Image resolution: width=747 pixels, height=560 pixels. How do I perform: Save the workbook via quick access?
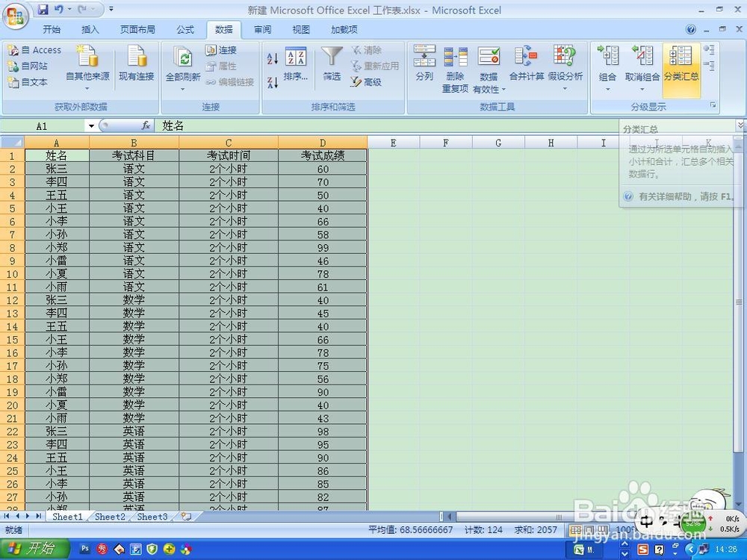pos(43,9)
